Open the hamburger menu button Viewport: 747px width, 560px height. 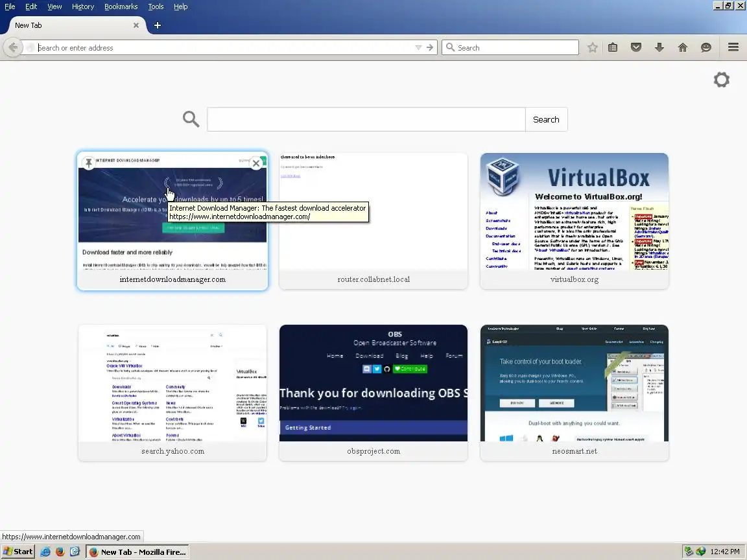[x=733, y=47]
